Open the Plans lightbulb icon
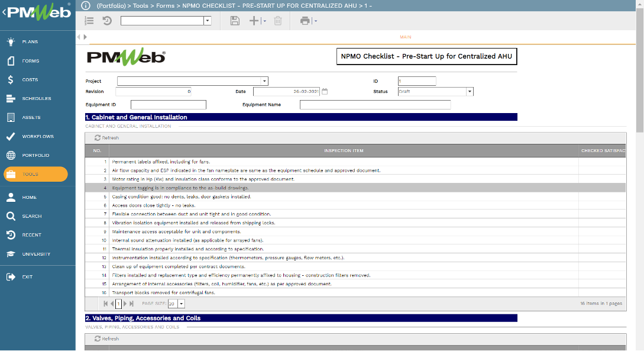The height and width of the screenshot is (351, 644). (x=11, y=41)
